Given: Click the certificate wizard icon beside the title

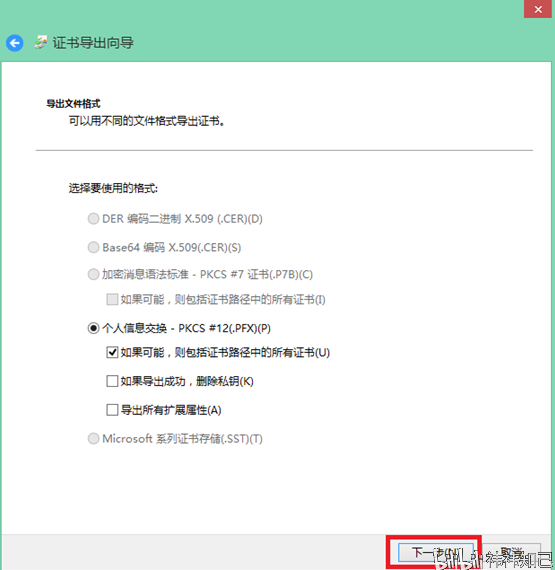Looking at the screenshot, I should point(41,43).
